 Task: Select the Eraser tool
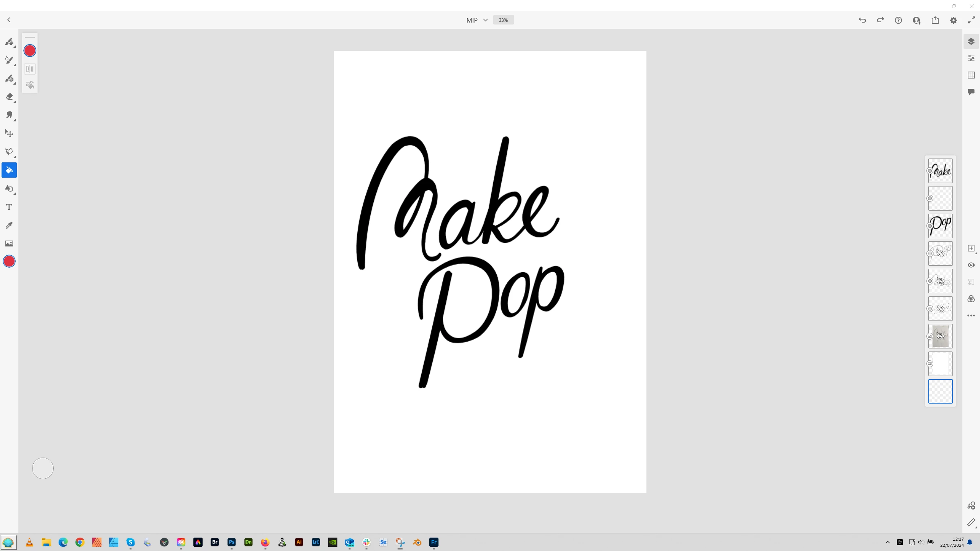click(x=9, y=97)
